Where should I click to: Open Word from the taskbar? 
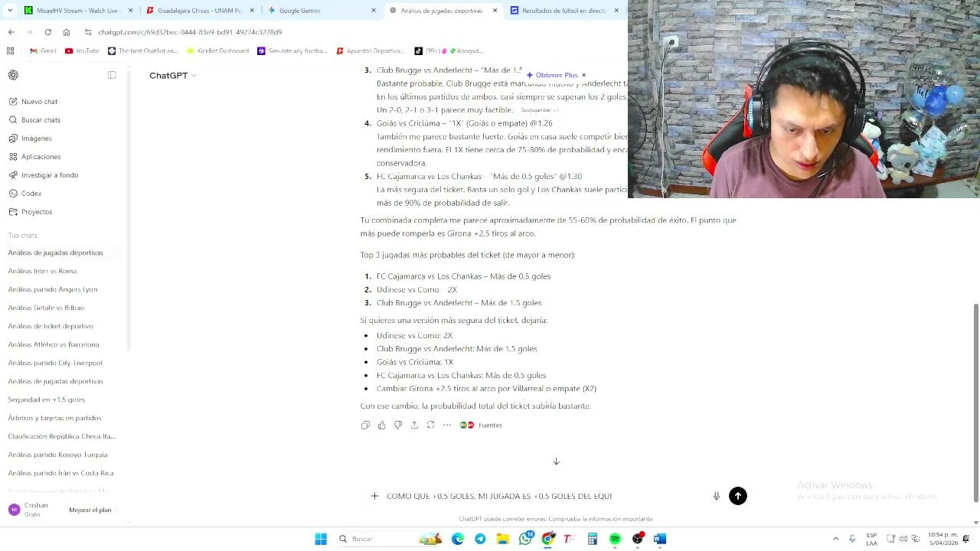660,539
